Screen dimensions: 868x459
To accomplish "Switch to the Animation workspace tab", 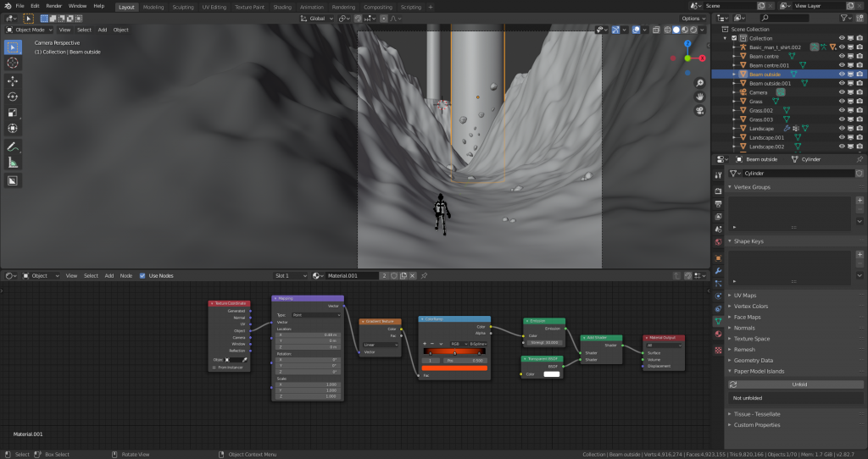I will 312,7.
